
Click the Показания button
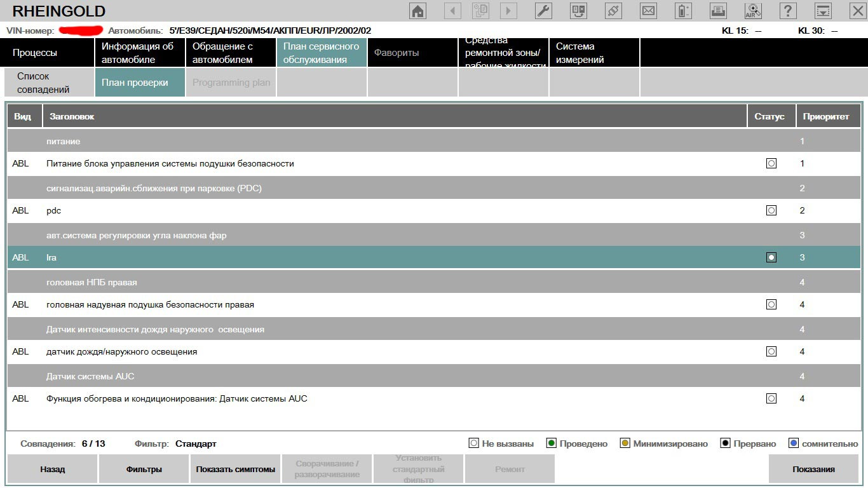click(x=813, y=469)
